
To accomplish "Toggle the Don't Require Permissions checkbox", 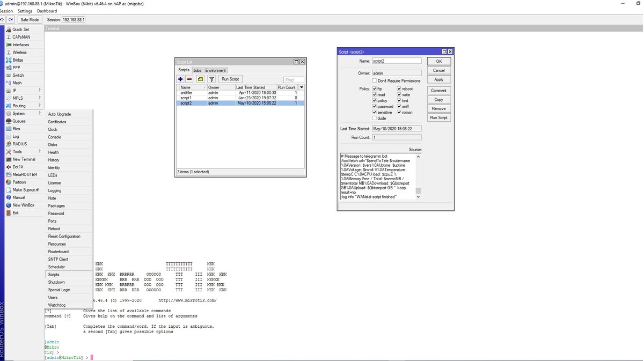I will (375, 80).
